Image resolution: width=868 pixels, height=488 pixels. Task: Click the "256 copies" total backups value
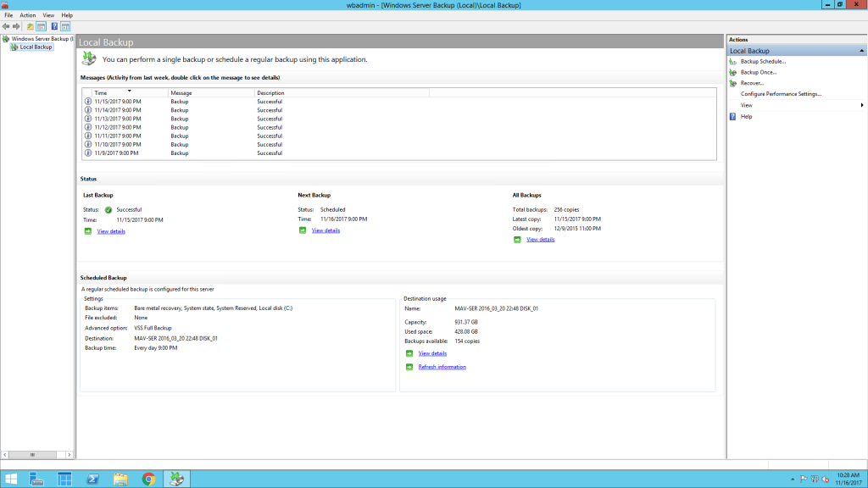click(x=566, y=210)
